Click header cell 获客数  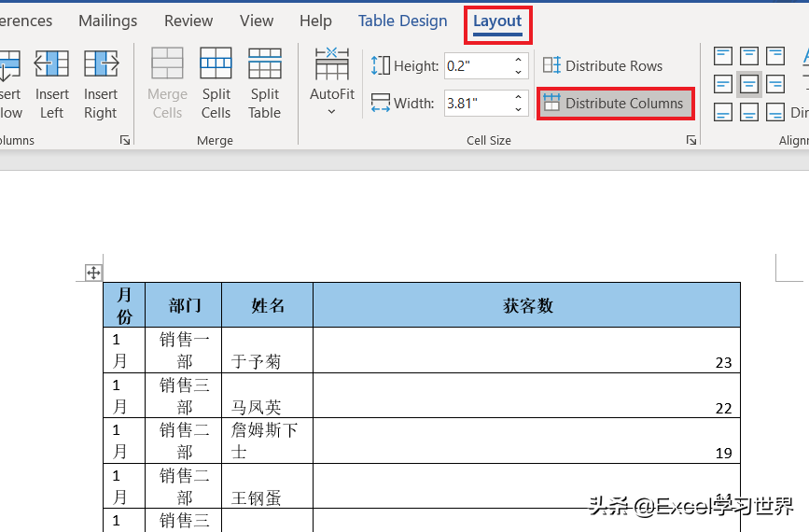coord(527,305)
